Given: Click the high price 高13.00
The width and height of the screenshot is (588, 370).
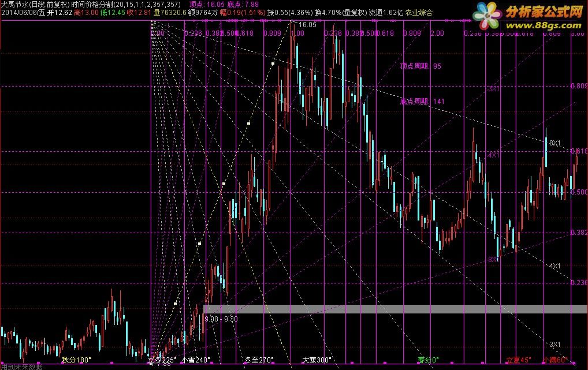Looking at the screenshot, I should point(86,13).
